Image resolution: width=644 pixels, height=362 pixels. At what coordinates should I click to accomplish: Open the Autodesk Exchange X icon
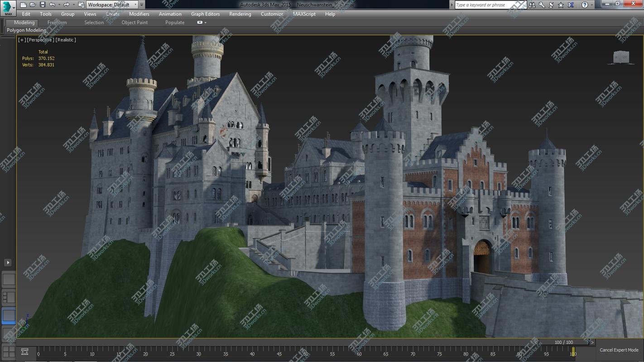click(x=571, y=5)
